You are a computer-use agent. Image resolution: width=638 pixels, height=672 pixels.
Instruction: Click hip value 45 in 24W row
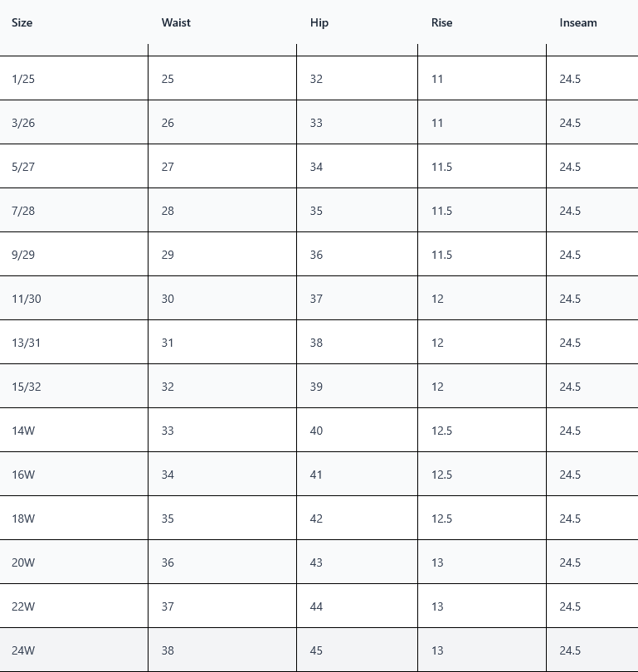[316, 650]
